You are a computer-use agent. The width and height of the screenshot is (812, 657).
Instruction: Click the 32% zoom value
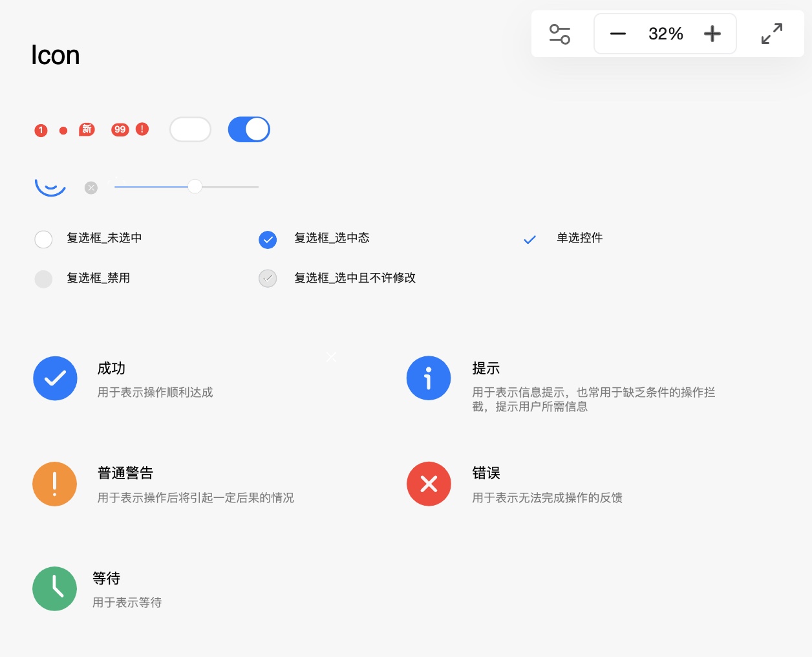tap(666, 34)
